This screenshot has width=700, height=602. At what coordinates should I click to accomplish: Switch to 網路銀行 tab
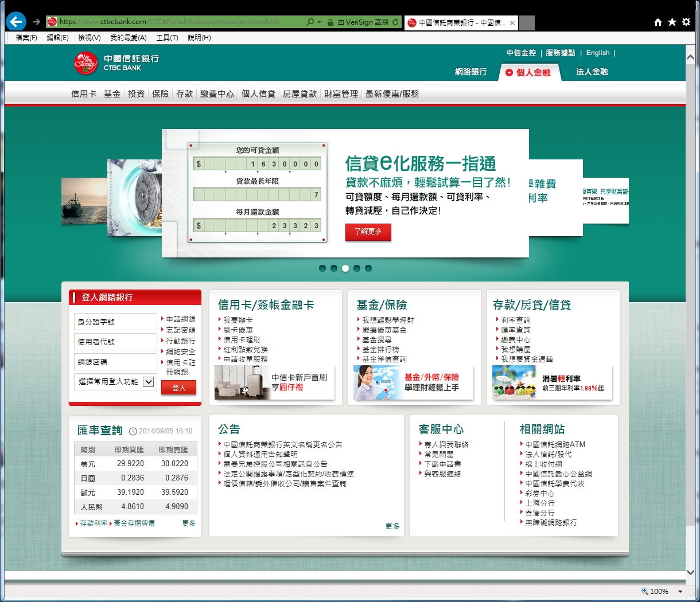coord(471,72)
